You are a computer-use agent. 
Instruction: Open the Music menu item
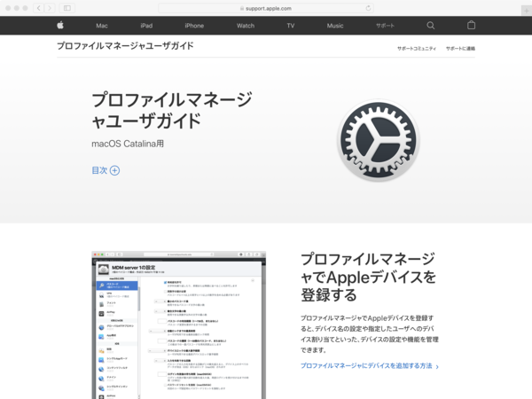tap(335, 26)
